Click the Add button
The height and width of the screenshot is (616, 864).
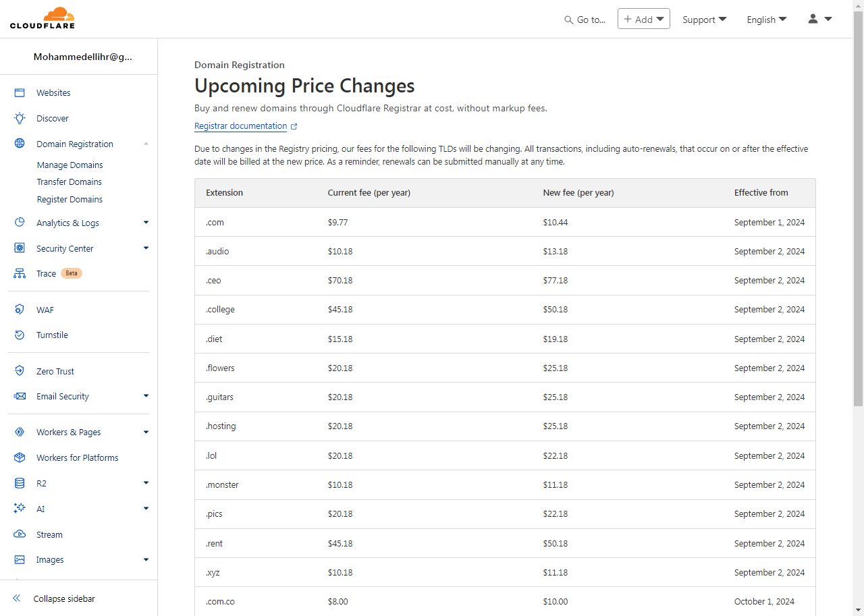tap(643, 19)
